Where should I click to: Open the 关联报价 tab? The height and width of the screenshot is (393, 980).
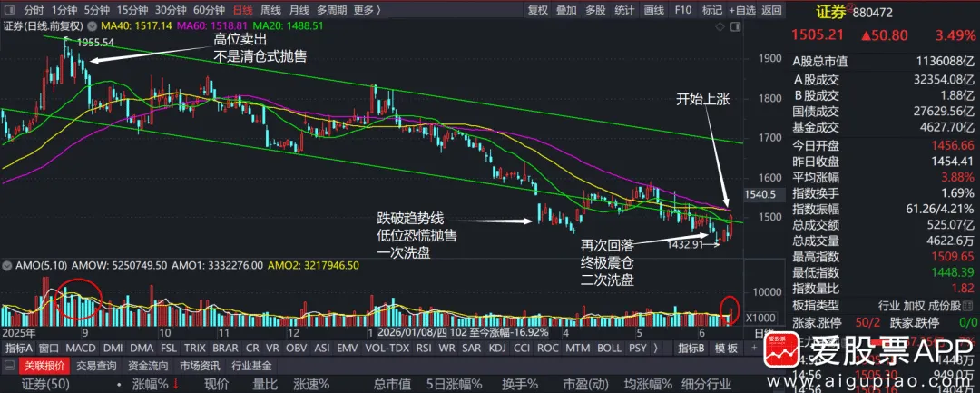[44, 366]
